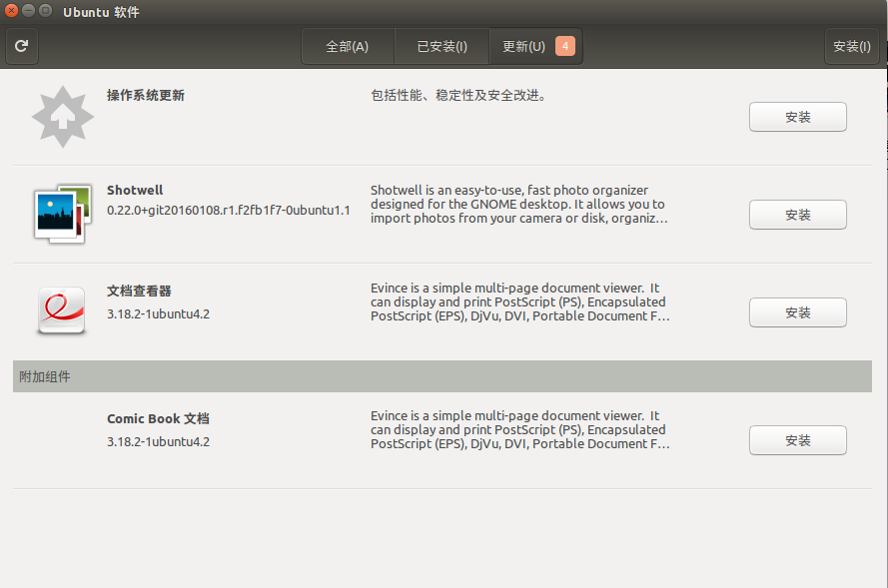The height and width of the screenshot is (588, 888).
Task: Select the 文档查看器 title
Action: coord(139,292)
